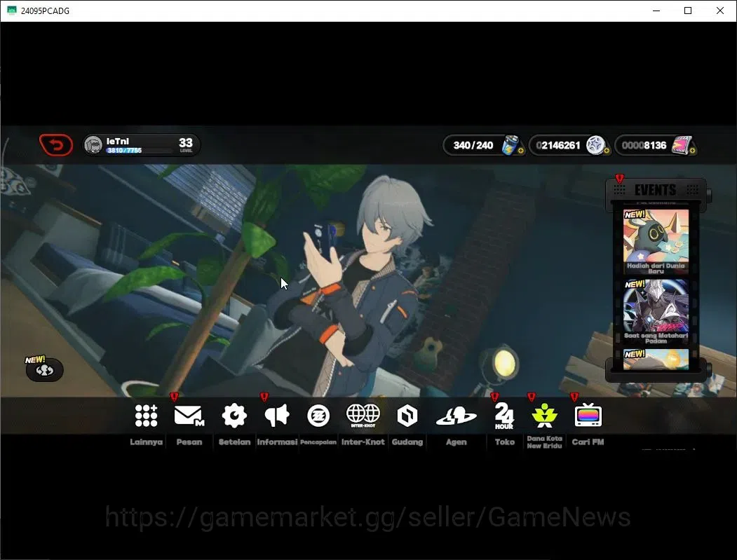Open Dana Kota New Eridu icon
This screenshot has height=560, width=737.
[544, 416]
